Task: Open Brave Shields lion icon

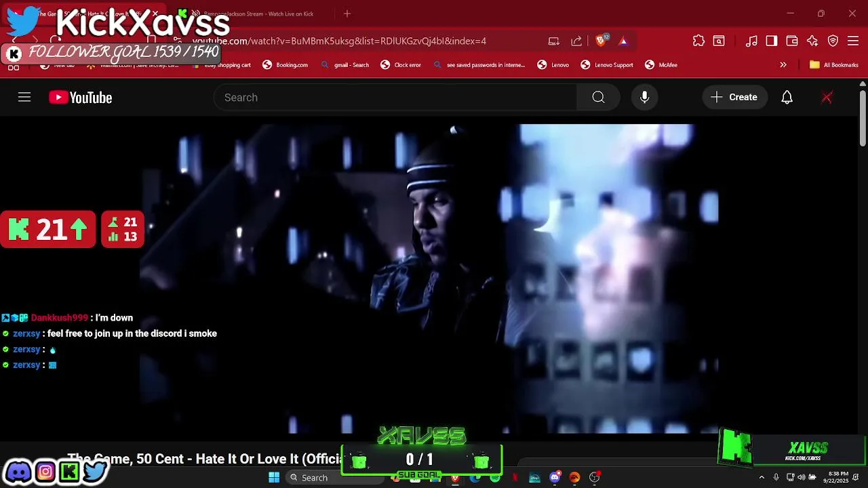Action: coord(601,41)
